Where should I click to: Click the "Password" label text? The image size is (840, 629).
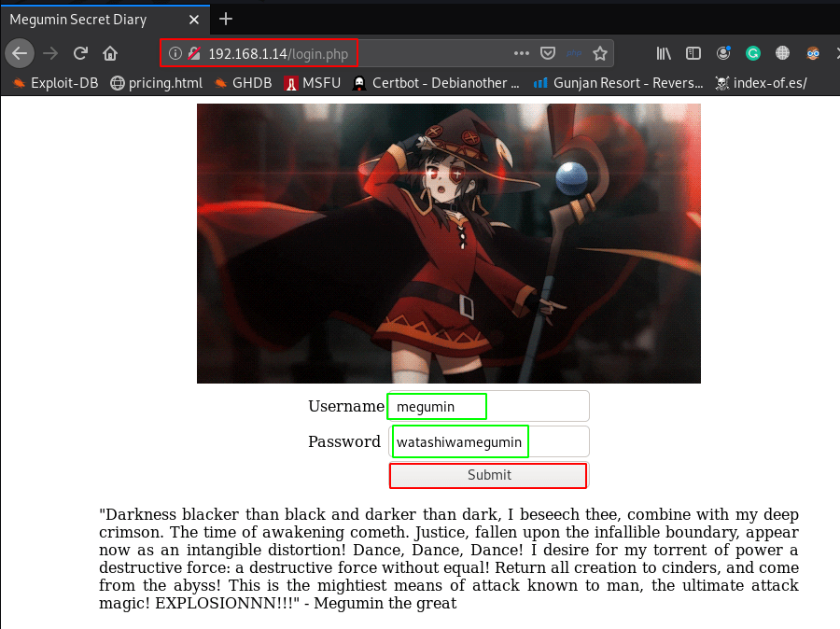click(x=343, y=441)
